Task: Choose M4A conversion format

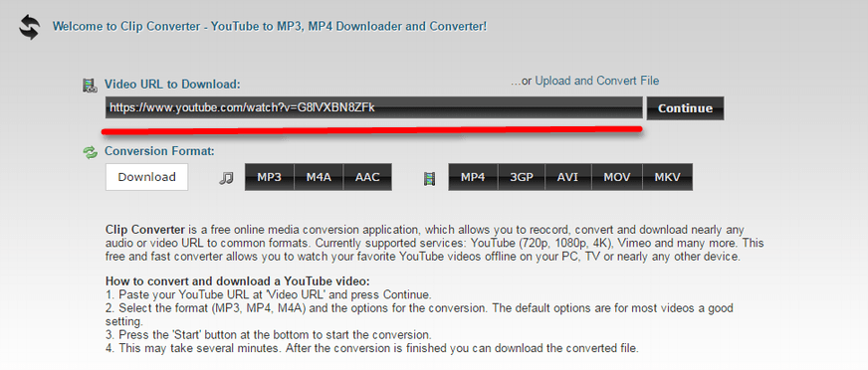Action: 319,177
